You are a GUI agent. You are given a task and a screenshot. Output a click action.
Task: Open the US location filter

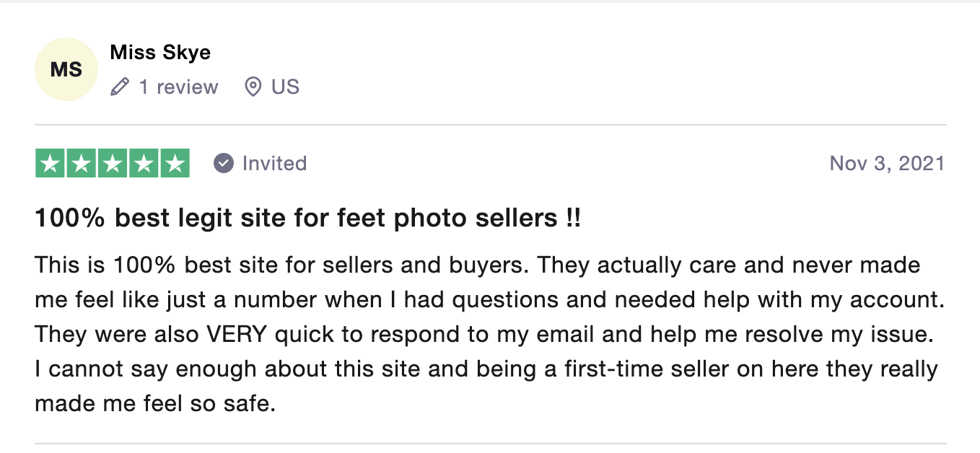(286, 87)
